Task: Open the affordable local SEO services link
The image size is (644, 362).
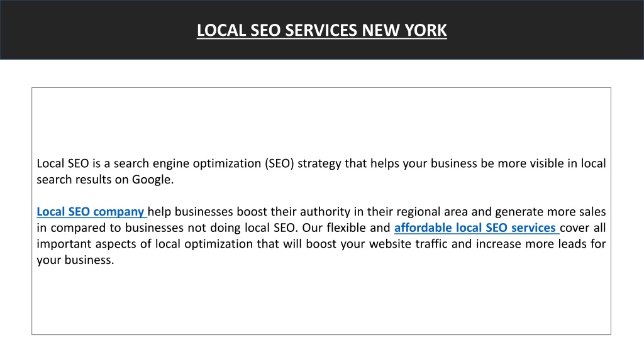Action: tap(475, 228)
